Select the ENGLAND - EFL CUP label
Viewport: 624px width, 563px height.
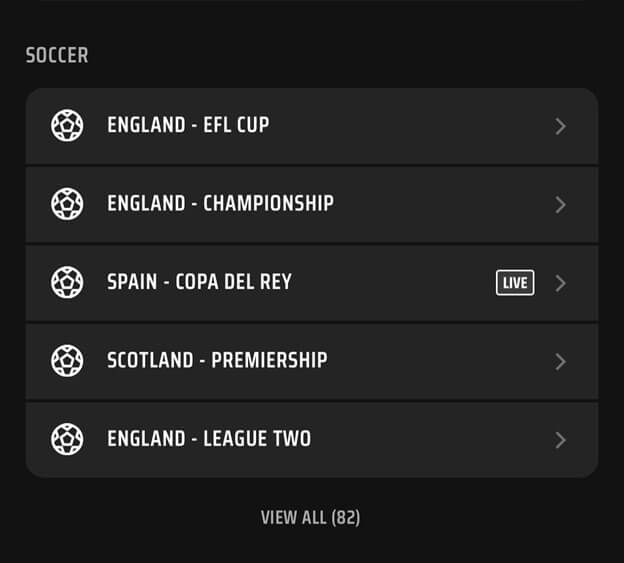(188, 125)
